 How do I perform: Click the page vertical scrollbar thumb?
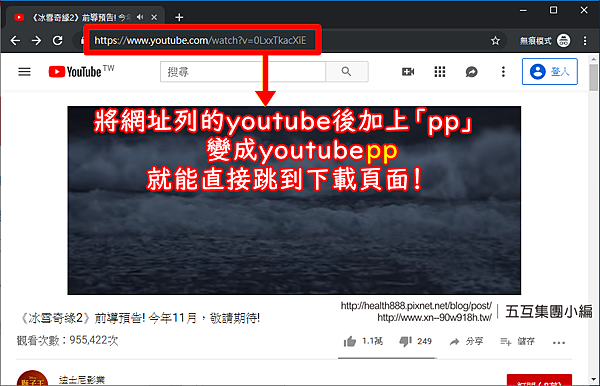point(593,77)
